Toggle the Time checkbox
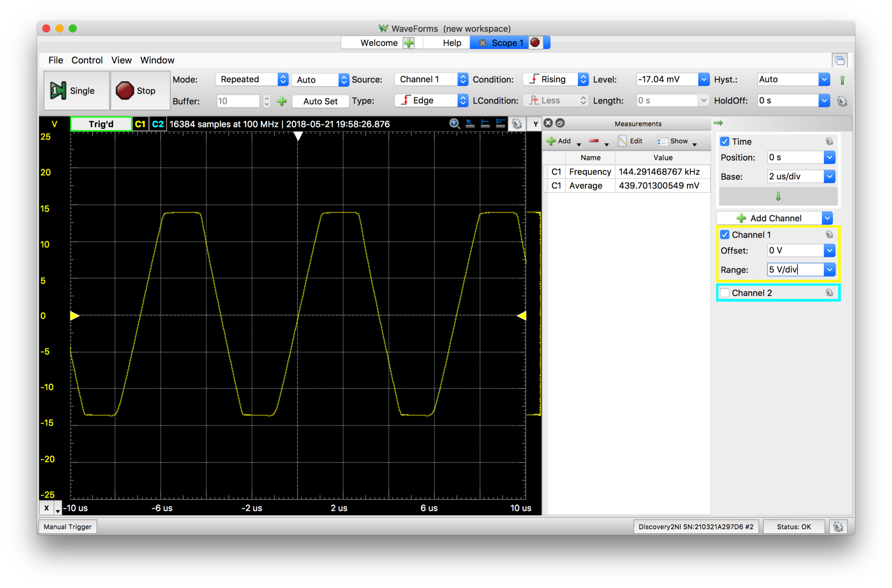The image size is (892, 588). [725, 141]
